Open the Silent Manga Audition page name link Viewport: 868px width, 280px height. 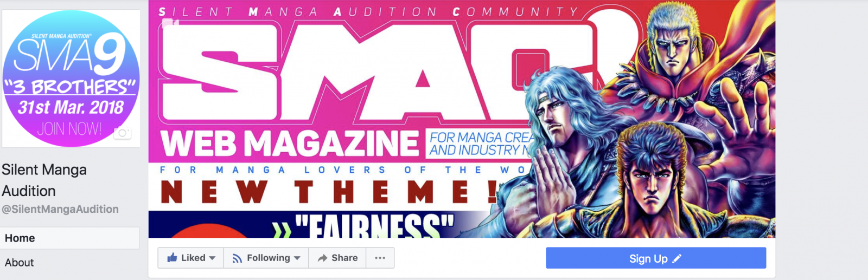coord(44,180)
